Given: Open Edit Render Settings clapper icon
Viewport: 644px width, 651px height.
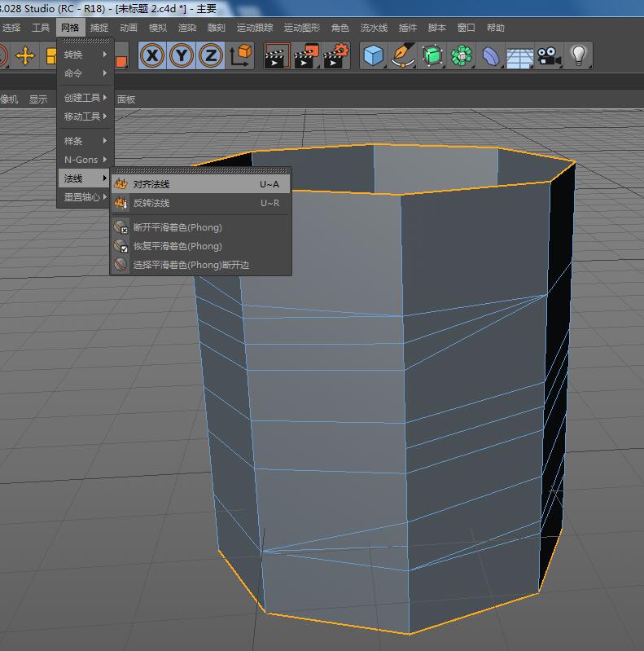Looking at the screenshot, I should coord(335,56).
